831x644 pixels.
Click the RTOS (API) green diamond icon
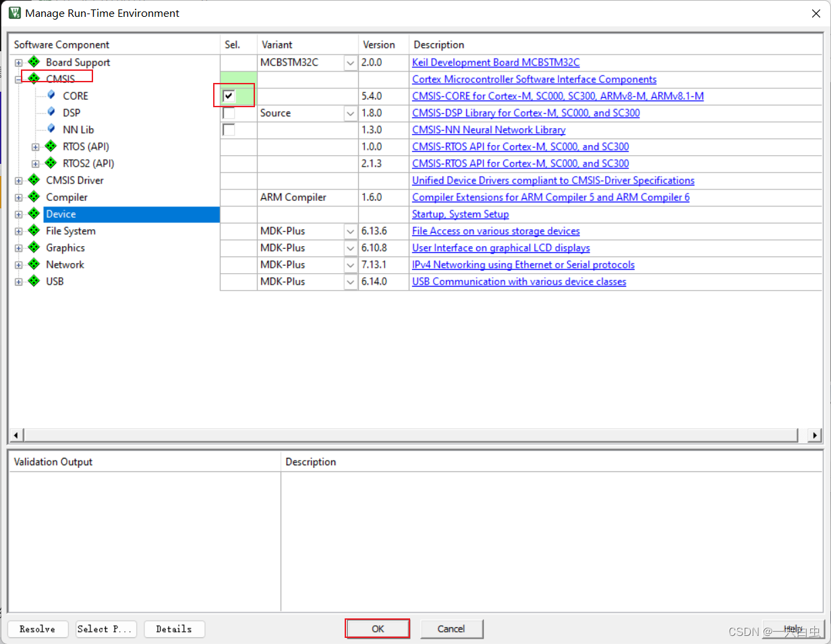pos(51,146)
